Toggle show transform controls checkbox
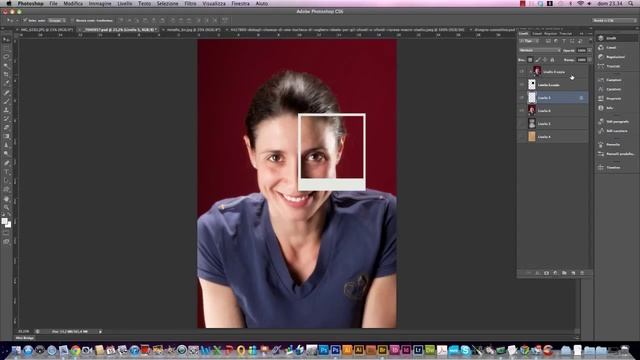Viewport: 640px width, 360px height. coord(72,20)
